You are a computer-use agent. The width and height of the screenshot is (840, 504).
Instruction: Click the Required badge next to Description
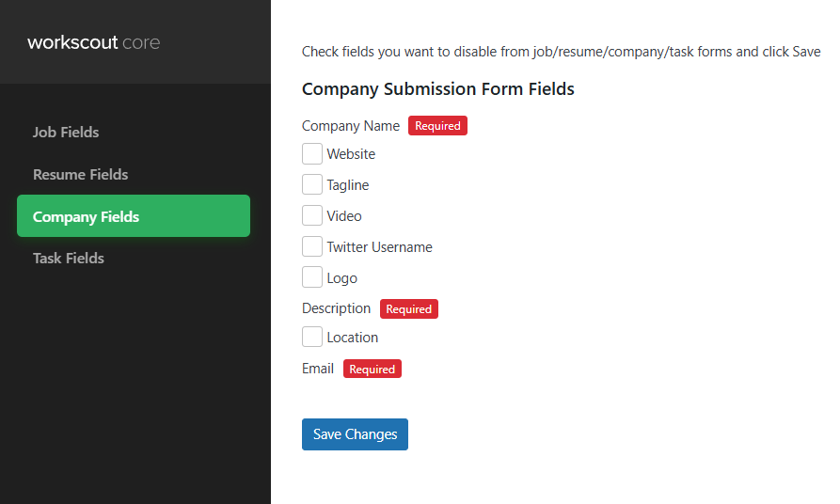409,308
